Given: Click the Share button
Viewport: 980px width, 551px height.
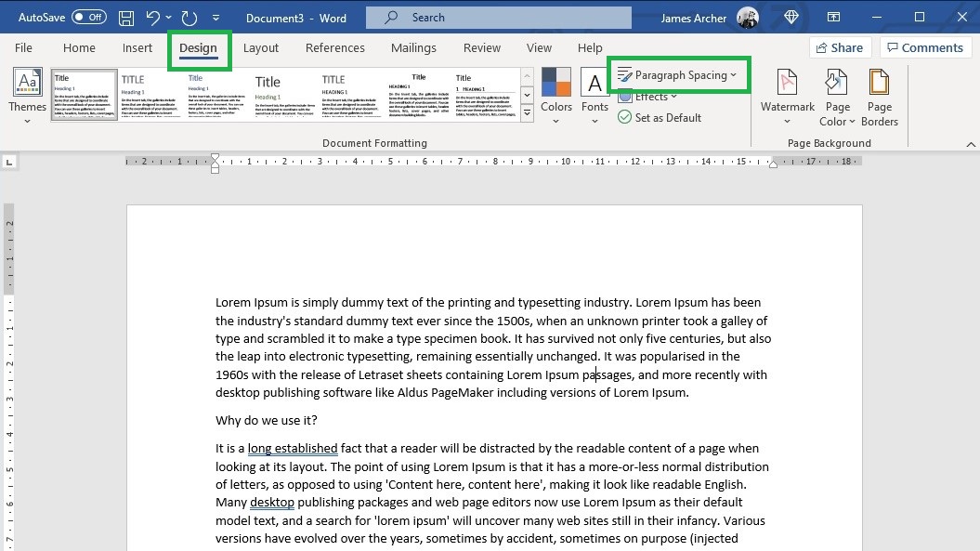Looking at the screenshot, I should pos(840,47).
